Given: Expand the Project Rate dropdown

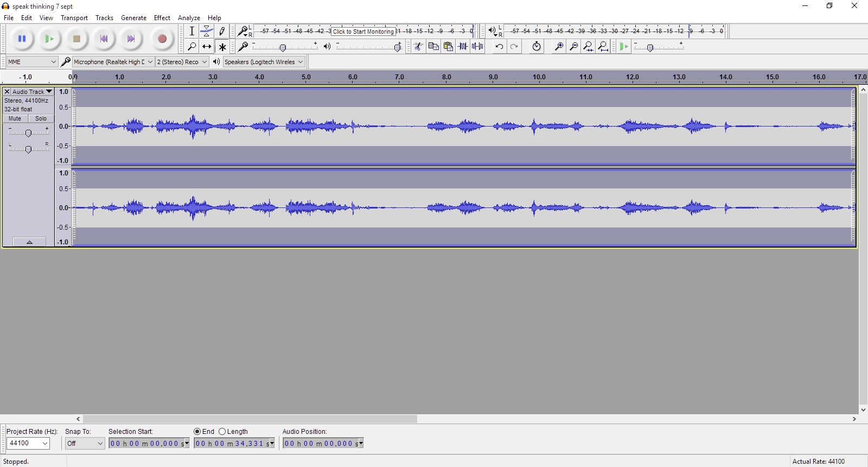Looking at the screenshot, I should [28, 444].
